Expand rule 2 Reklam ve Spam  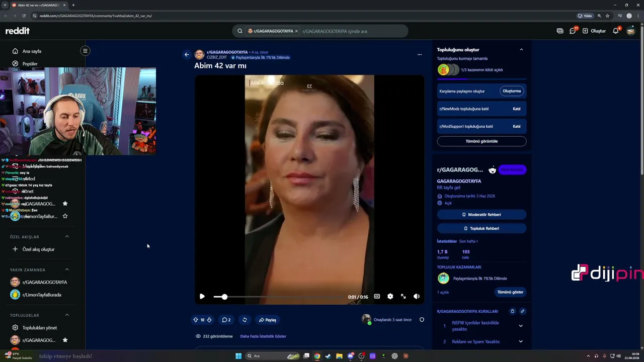coord(521,342)
